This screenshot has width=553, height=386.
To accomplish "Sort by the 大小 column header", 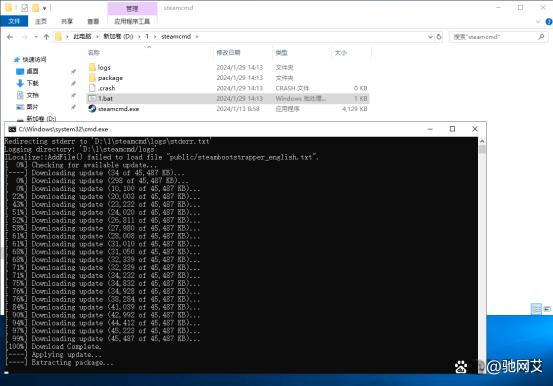I will pos(340,53).
